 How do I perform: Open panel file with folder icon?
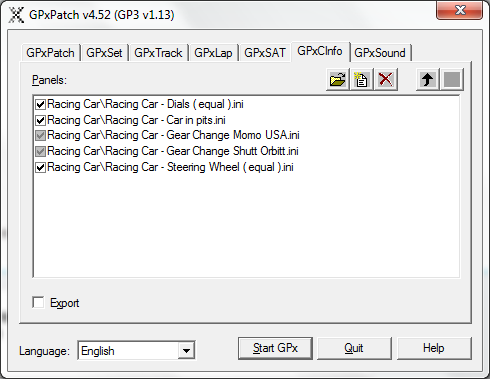click(337, 80)
